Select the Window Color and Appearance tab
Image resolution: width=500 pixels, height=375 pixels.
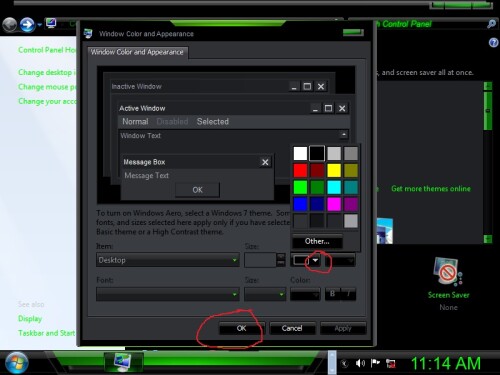(137, 52)
